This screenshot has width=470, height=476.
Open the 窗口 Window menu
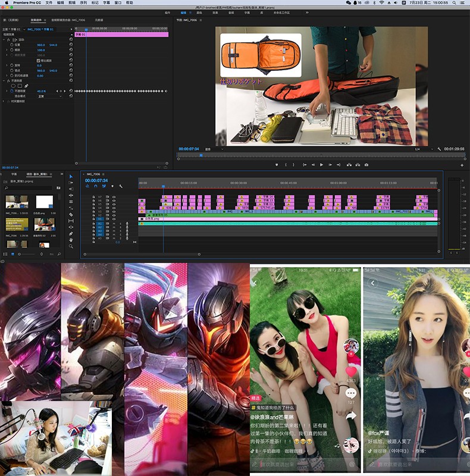coord(118,2)
